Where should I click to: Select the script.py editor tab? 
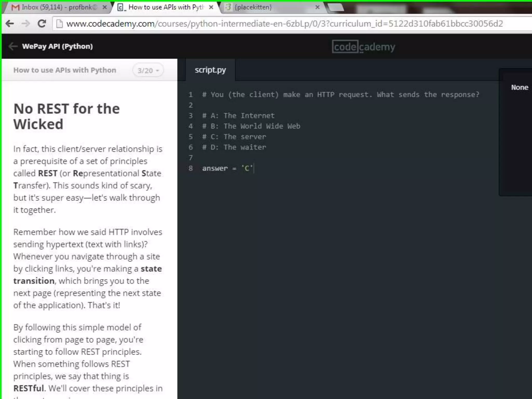click(x=210, y=70)
